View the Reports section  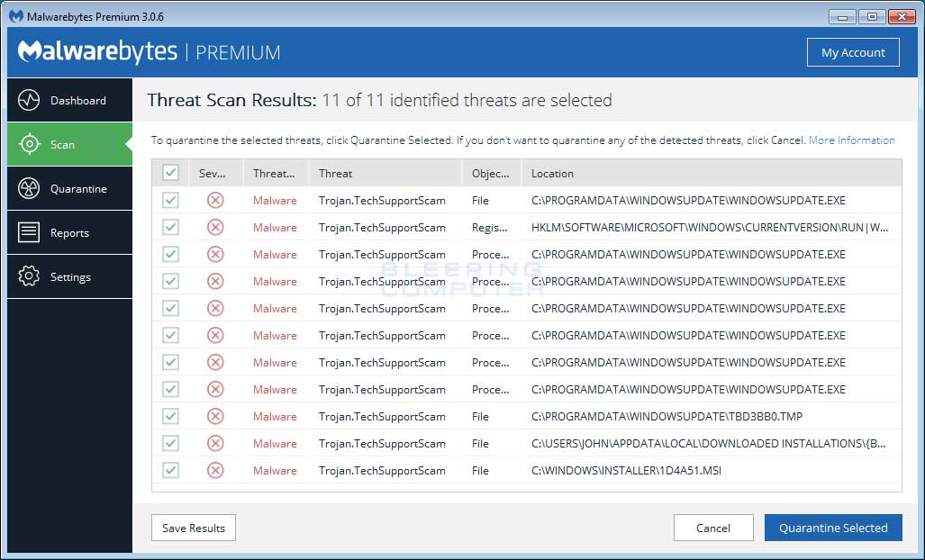[x=69, y=232]
